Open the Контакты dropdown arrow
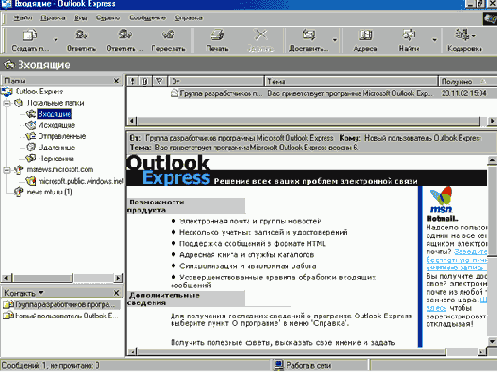This screenshot has width=497, height=372. click(x=41, y=293)
